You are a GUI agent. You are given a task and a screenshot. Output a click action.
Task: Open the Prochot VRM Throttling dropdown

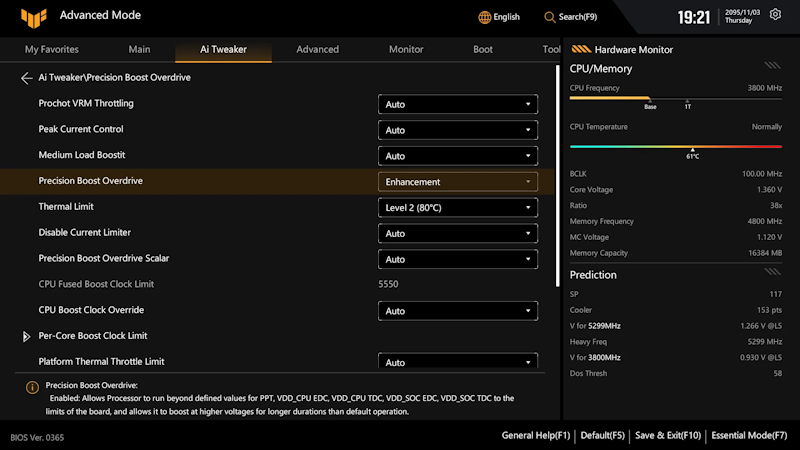[458, 104]
